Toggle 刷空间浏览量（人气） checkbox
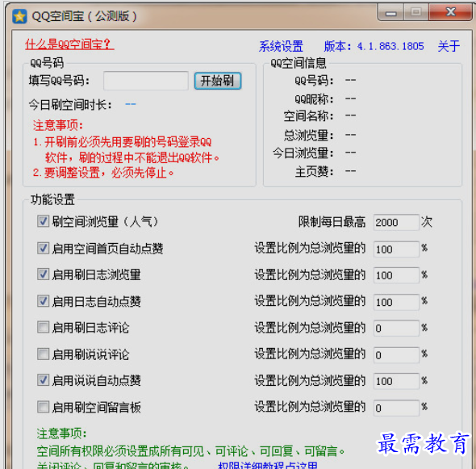 click(x=43, y=221)
